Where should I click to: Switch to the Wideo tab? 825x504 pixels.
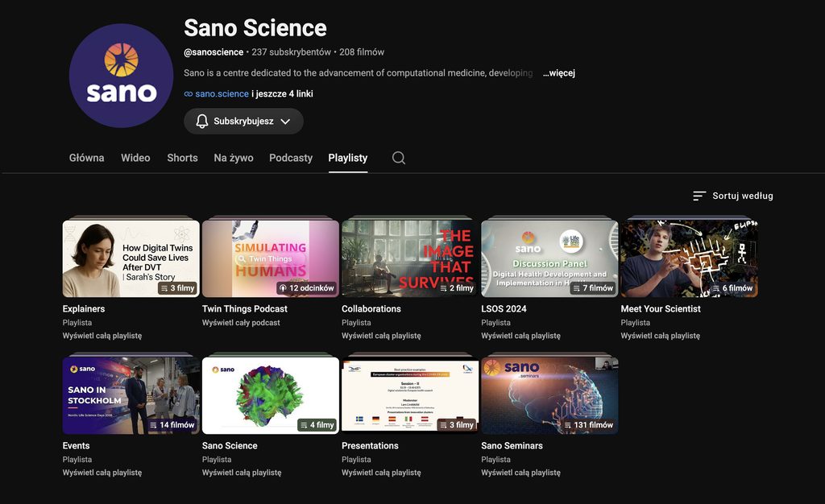point(135,158)
